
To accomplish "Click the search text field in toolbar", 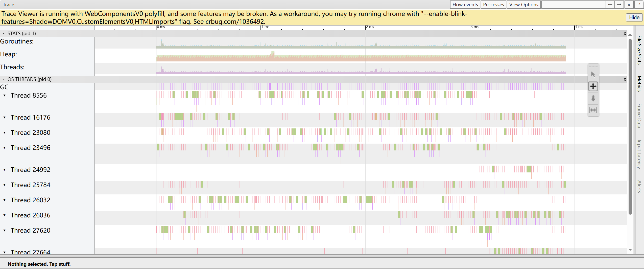I will tap(573, 5).
